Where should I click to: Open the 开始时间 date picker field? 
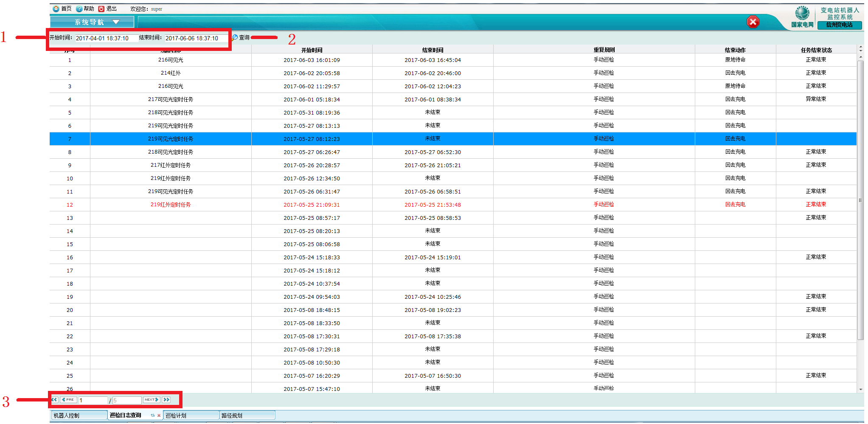click(106, 38)
